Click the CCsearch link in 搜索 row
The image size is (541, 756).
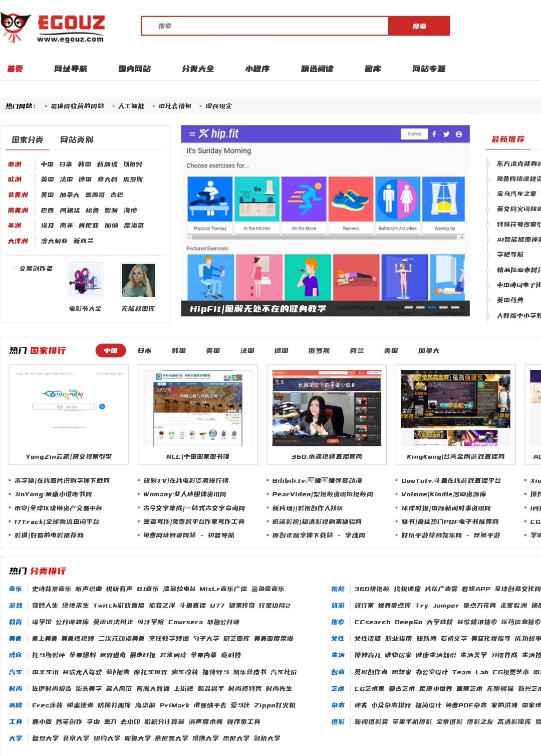click(372, 622)
